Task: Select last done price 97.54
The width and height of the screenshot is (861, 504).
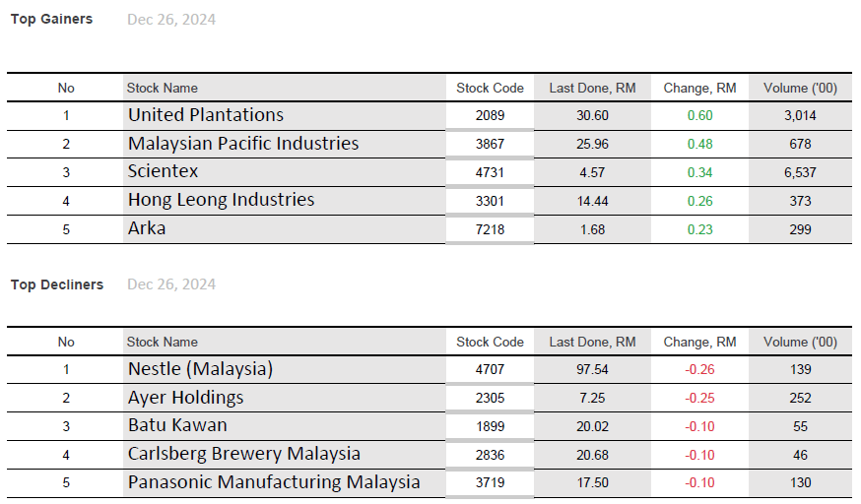Action: [592, 370]
